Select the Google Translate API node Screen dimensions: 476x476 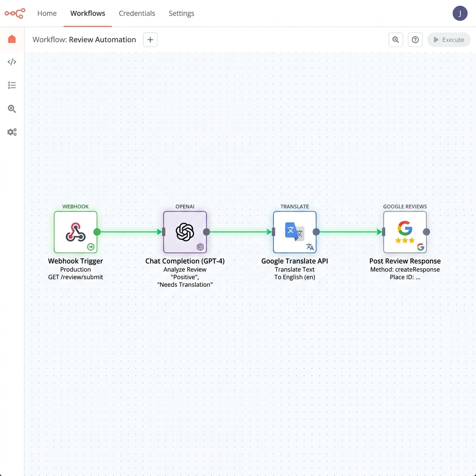click(x=295, y=232)
